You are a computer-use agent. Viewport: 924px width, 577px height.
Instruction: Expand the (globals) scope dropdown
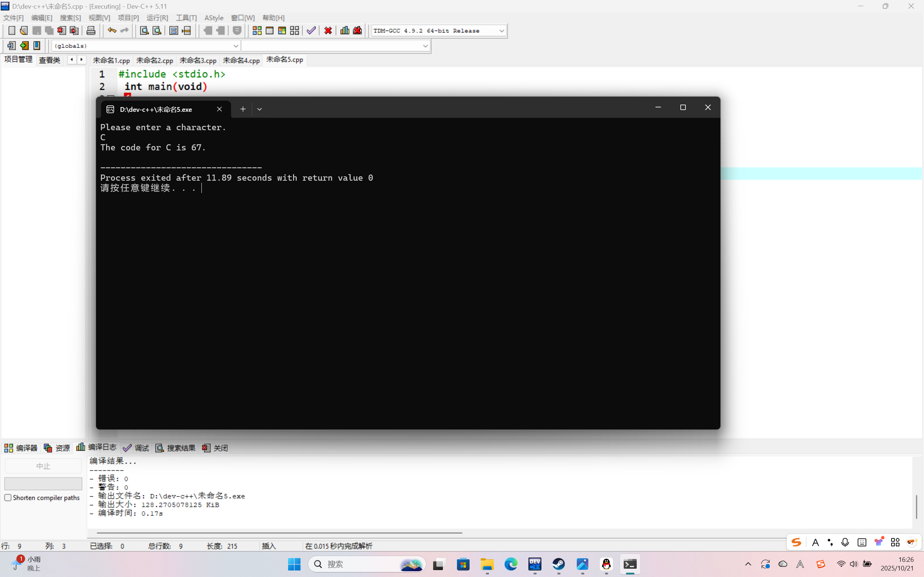click(x=236, y=46)
